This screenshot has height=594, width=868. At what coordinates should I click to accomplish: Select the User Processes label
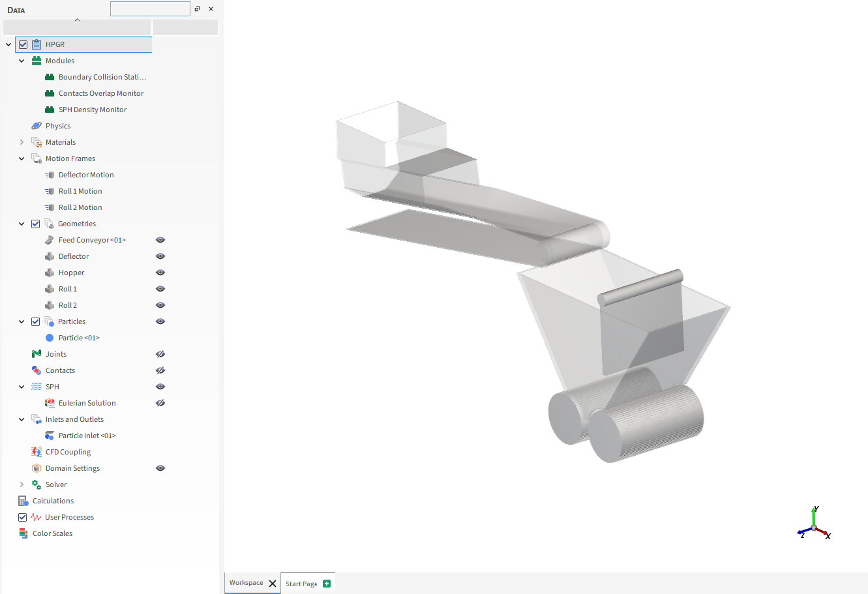click(69, 517)
